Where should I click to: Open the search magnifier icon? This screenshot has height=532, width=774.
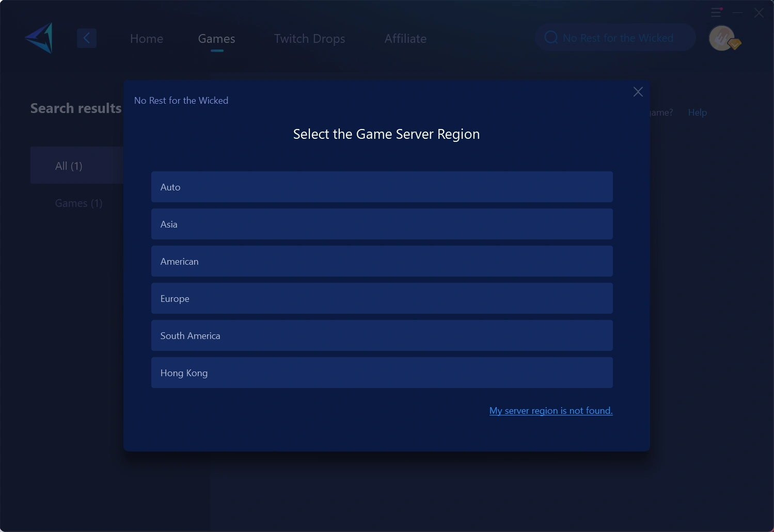550,37
